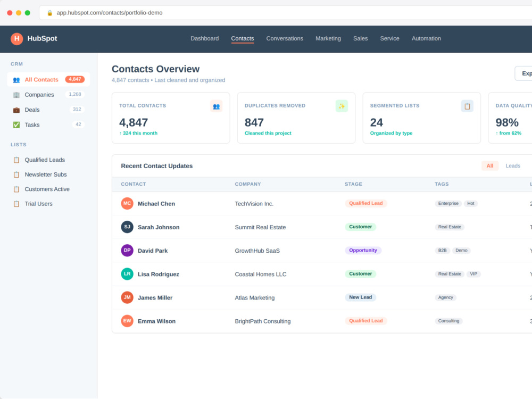Image resolution: width=532 pixels, height=399 pixels.
Task: Click the Tasks green checkmark icon
Action: coord(16,125)
